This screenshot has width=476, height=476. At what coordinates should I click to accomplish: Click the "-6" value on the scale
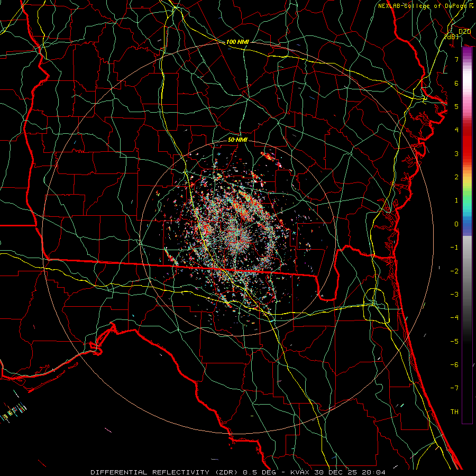(454, 365)
